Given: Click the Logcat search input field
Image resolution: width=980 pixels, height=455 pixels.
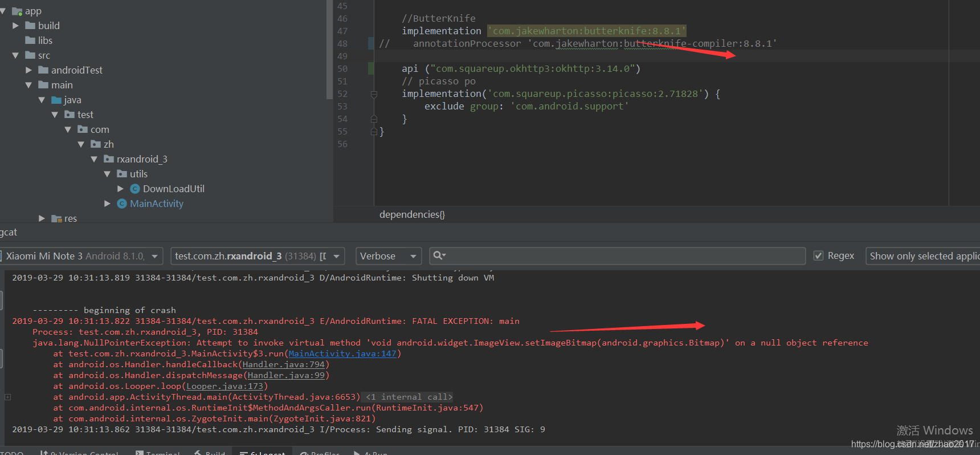Looking at the screenshot, I should coord(617,256).
